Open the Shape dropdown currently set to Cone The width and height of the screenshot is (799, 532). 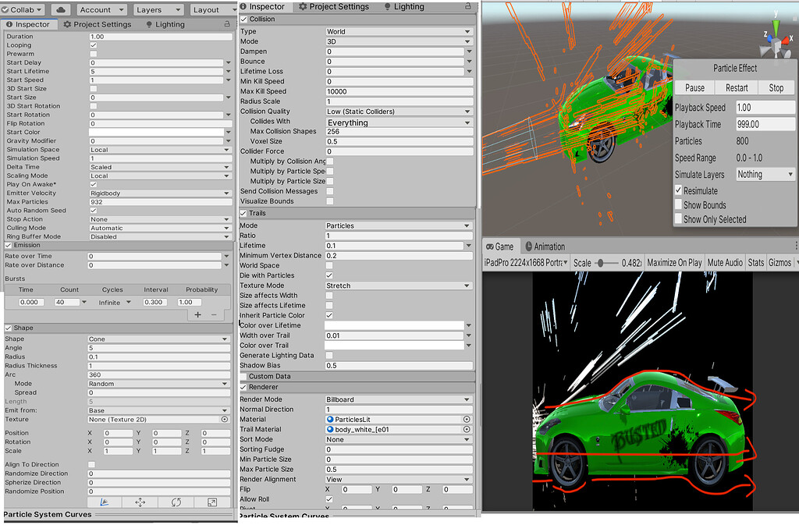158,339
